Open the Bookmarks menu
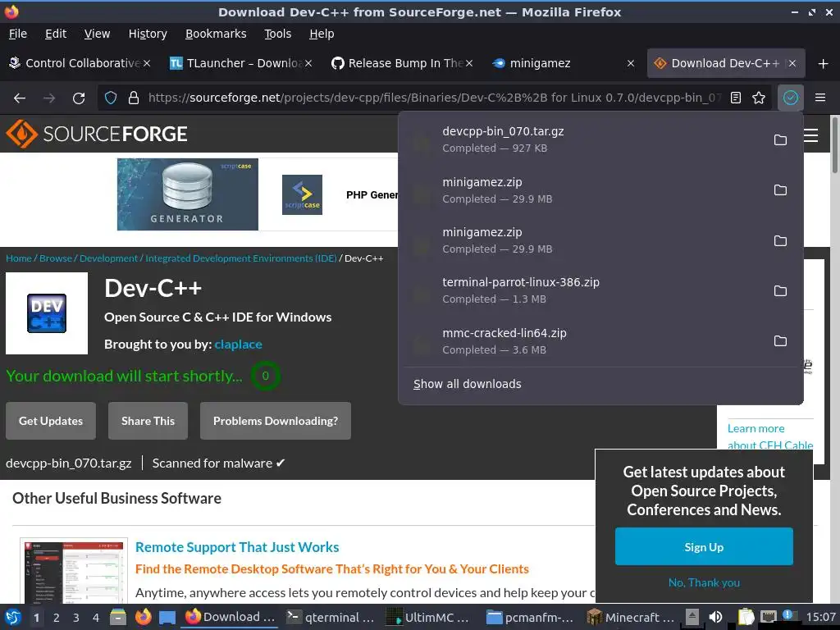The height and width of the screenshot is (630, 840). [x=216, y=34]
